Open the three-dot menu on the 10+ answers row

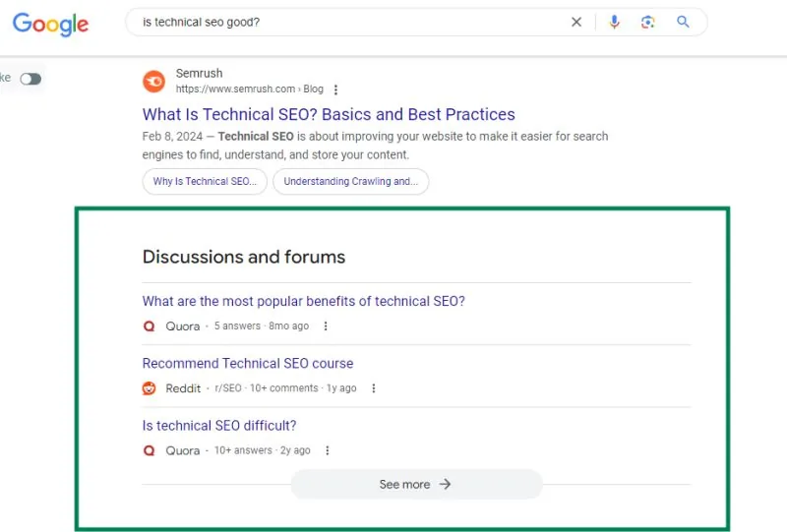328,450
